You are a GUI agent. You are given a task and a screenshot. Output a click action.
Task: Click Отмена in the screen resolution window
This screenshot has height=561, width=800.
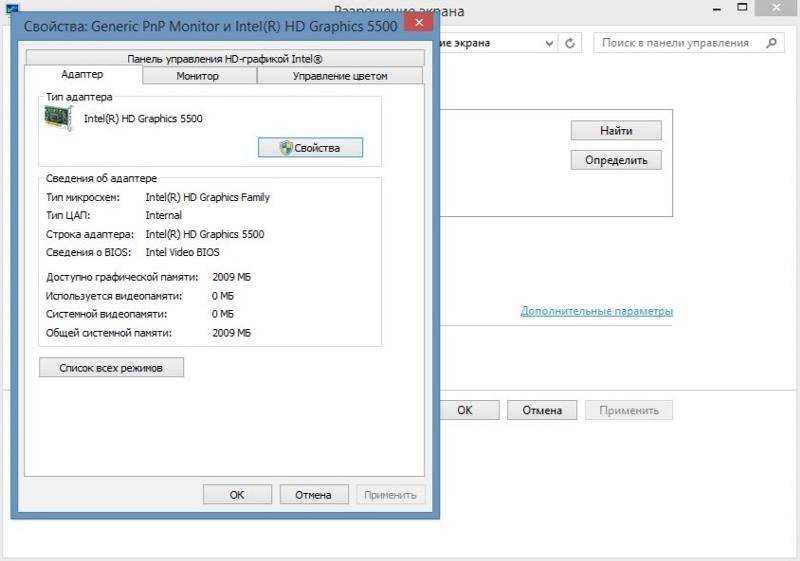pyautogui.click(x=542, y=410)
